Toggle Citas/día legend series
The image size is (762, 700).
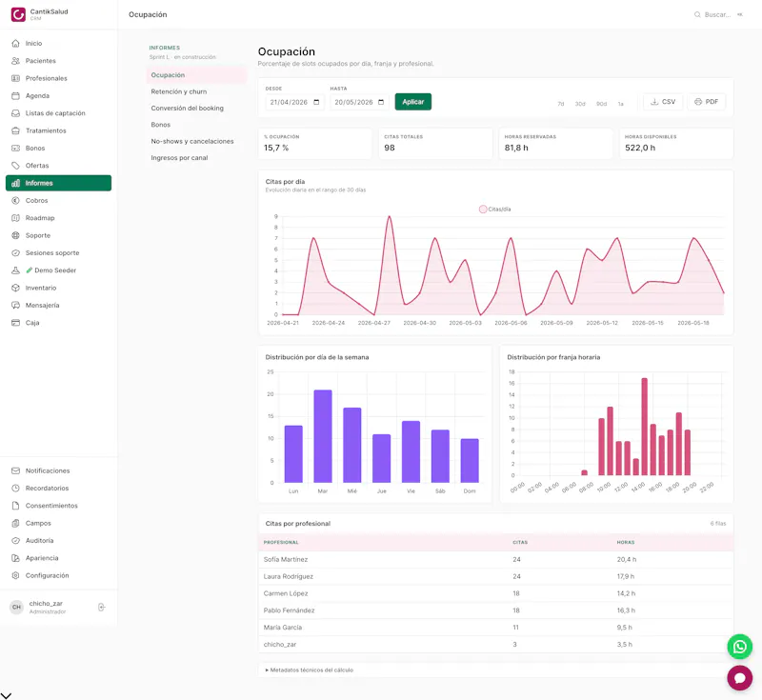(x=494, y=210)
